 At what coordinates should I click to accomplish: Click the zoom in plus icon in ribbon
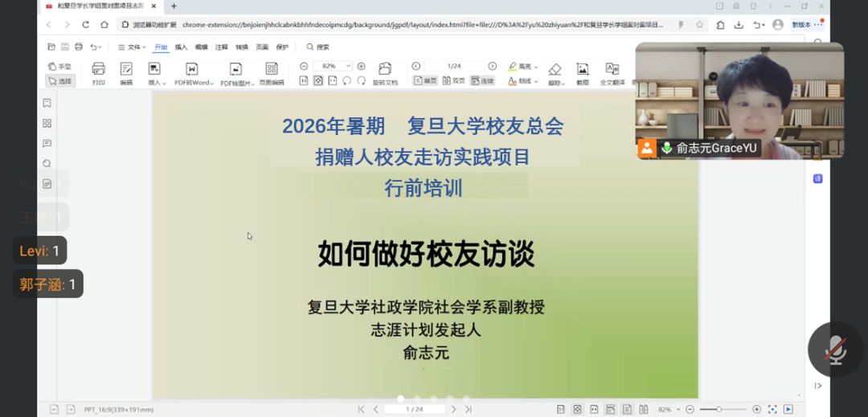tap(361, 66)
